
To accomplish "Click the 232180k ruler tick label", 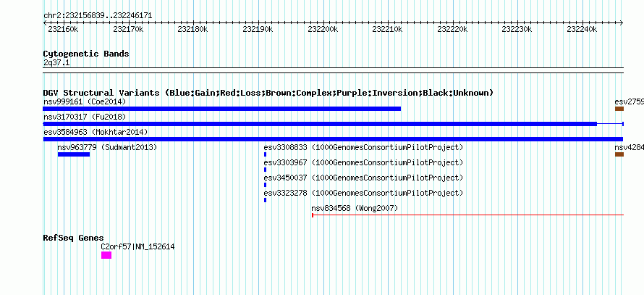I will (x=192, y=30).
